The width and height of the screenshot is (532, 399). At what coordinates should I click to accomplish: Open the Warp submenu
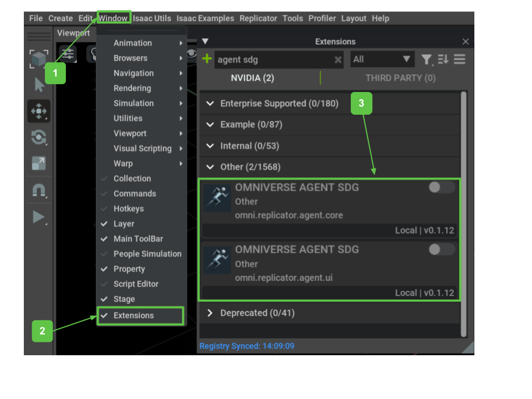[142, 163]
